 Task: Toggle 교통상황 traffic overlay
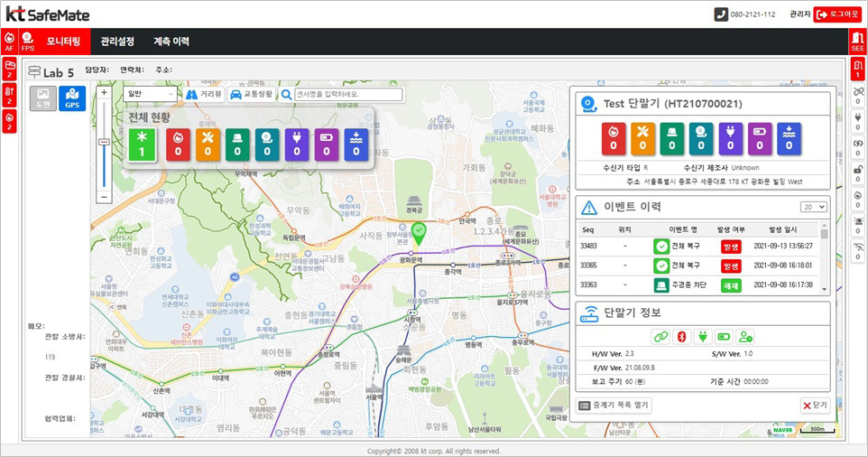click(251, 94)
